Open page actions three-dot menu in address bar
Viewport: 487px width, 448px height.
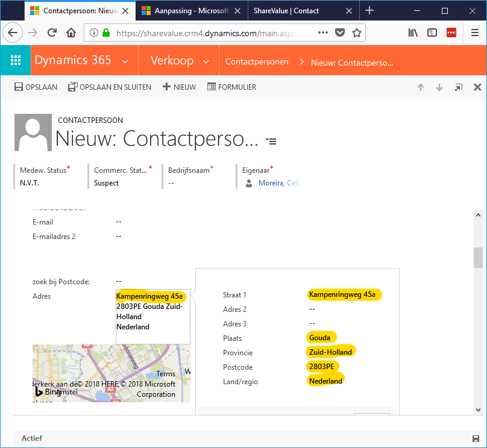pyautogui.click(x=323, y=33)
